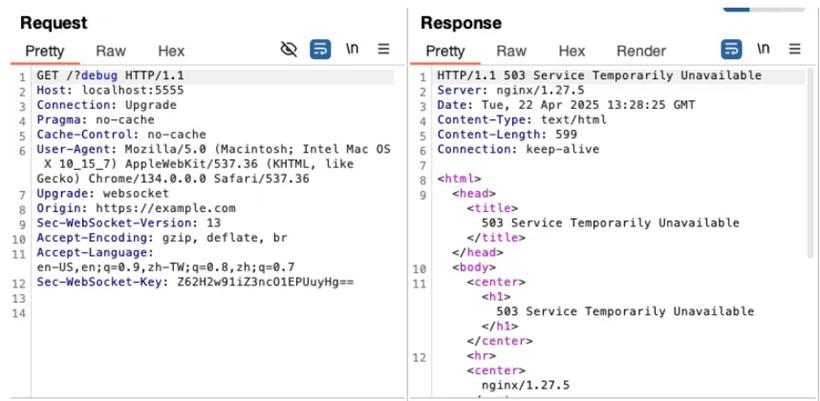Click the 'Pragma: no-cache' header
820x401 pixels.
(96, 120)
